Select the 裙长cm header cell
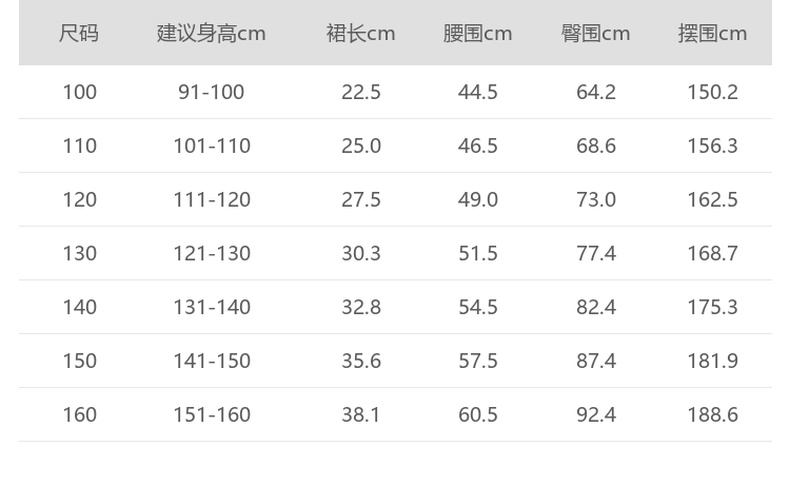The image size is (790, 485). (361, 33)
